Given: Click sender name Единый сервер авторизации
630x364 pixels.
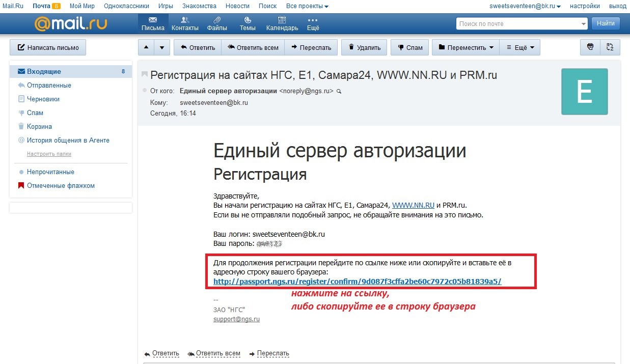Looking at the screenshot, I should pos(228,91).
